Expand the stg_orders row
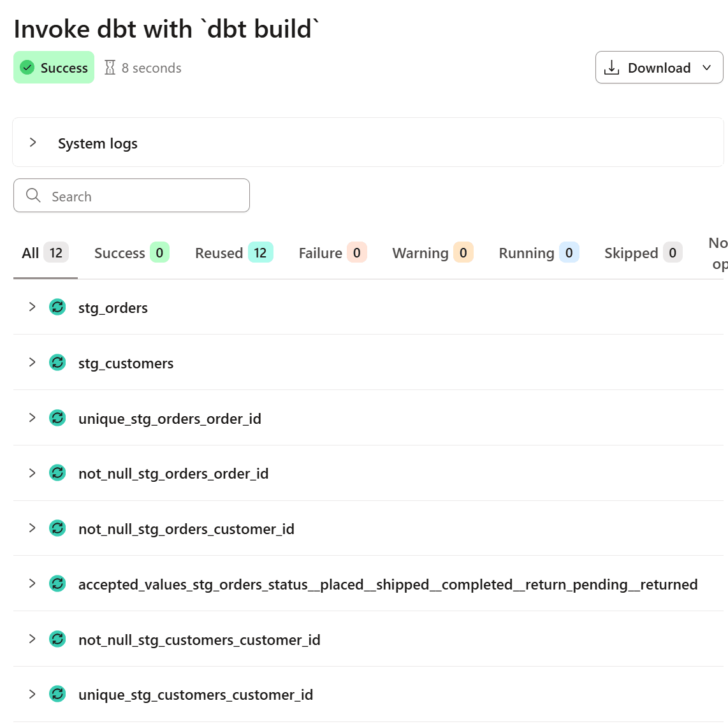 point(32,307)
